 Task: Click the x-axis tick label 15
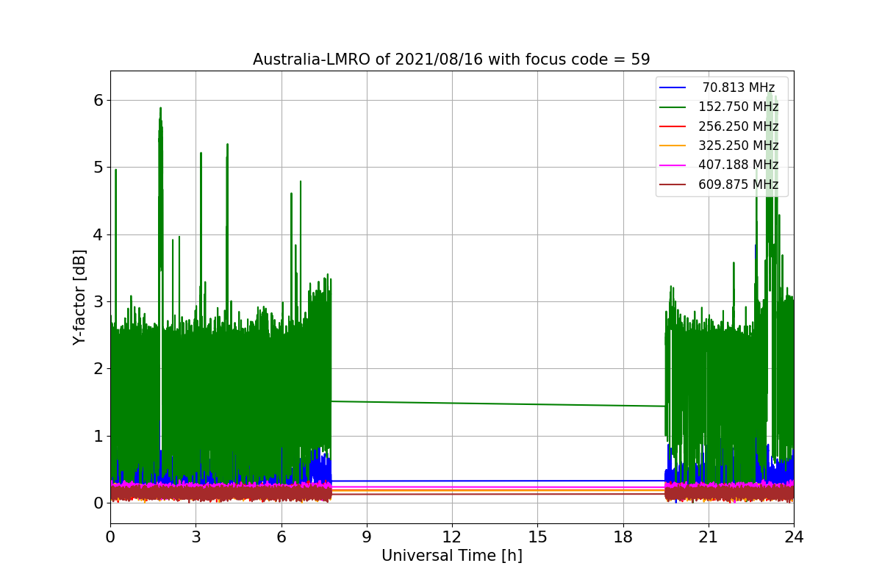(537, 537)
